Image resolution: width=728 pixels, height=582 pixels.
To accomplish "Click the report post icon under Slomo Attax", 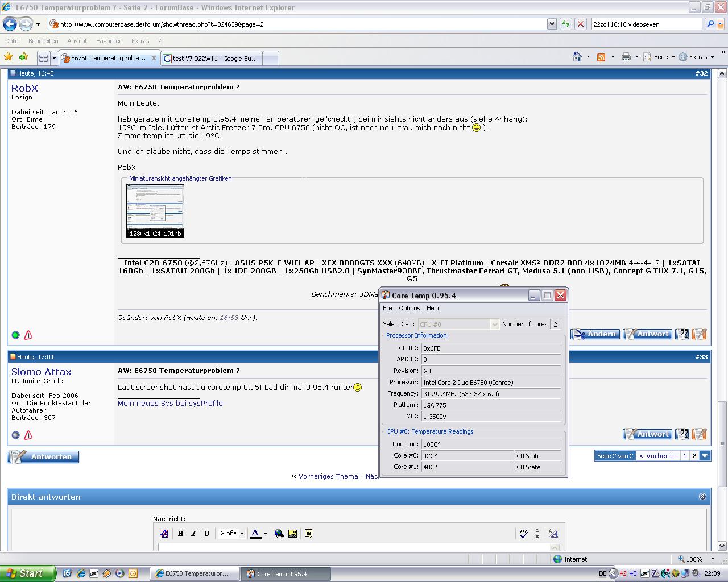I will tap(28, 435).
